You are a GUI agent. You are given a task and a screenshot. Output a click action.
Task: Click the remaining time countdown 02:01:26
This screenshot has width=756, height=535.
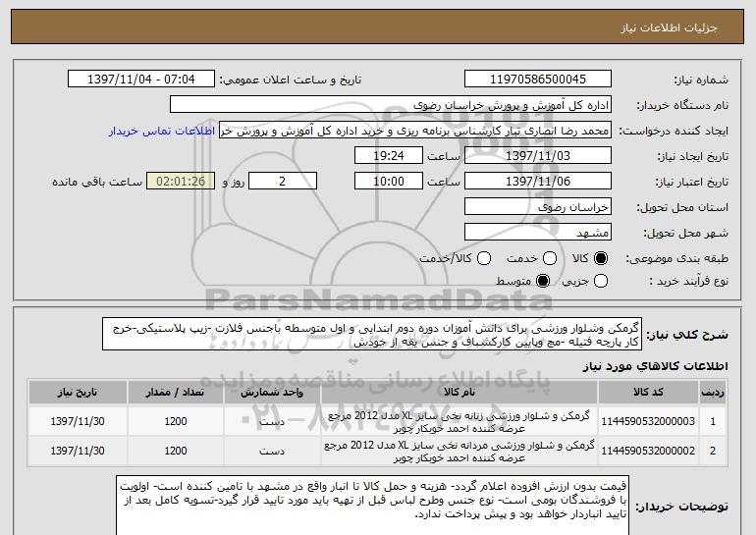click(181, 182)
